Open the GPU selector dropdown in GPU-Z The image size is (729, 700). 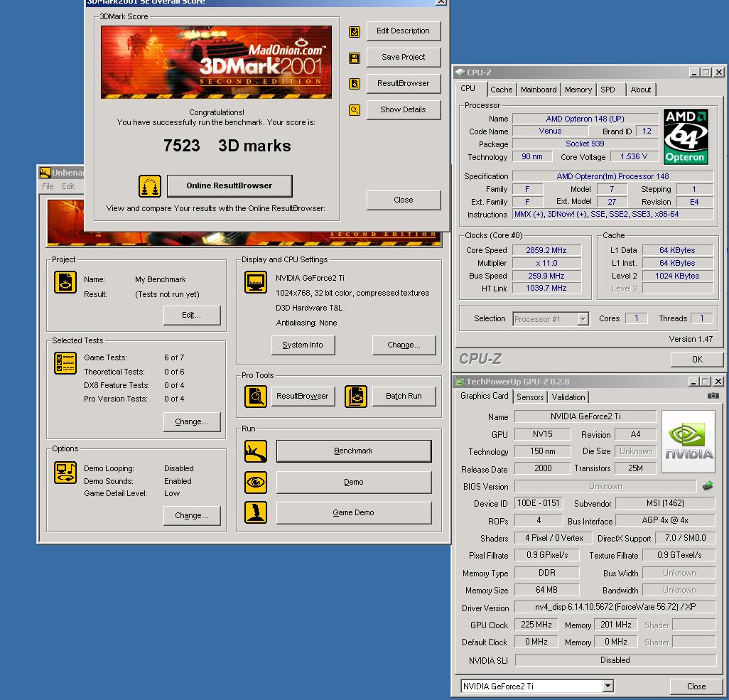coord(607,686)
